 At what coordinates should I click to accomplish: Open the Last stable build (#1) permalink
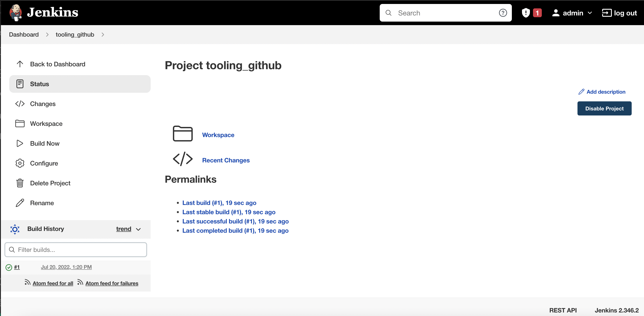[x=229, y=212]
